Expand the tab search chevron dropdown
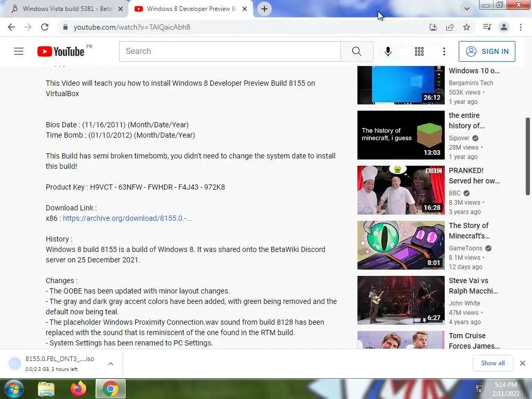This screenshot has height=399, width=532. [x=467, y=9]
